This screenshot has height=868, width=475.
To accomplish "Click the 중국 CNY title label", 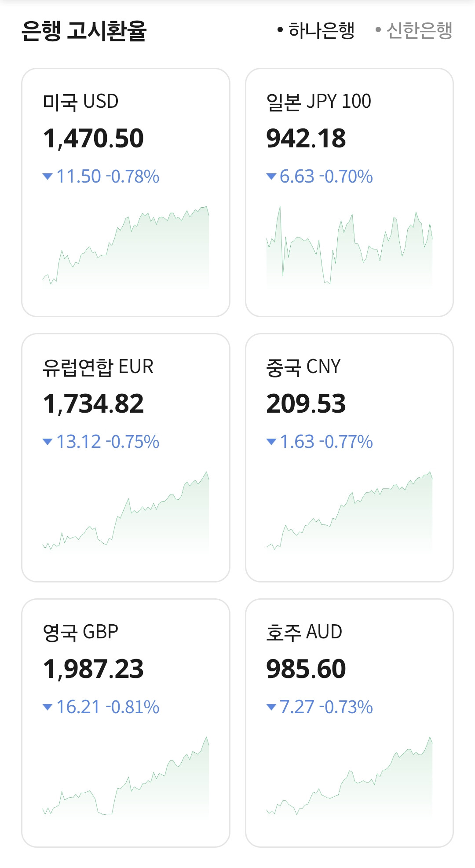I will pyautogui.click(x=303, y=367).
